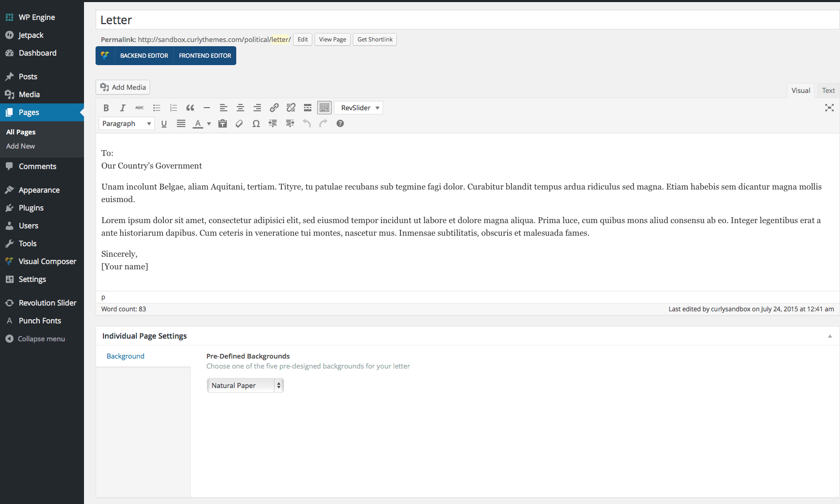Underline the selected text
The image size is (840, 504).
(x=164, y=123)
